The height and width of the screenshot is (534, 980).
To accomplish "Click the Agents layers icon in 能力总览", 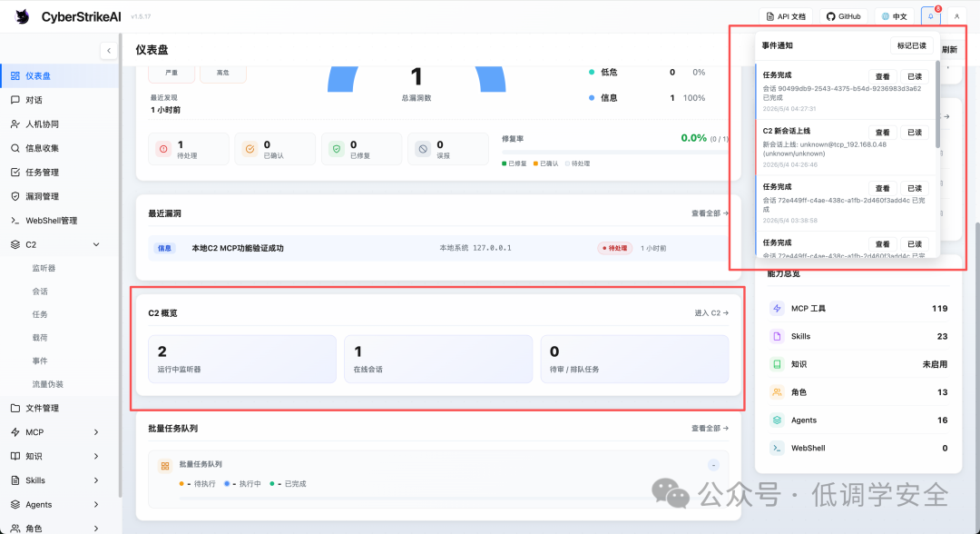I will (x=777, y=420).
